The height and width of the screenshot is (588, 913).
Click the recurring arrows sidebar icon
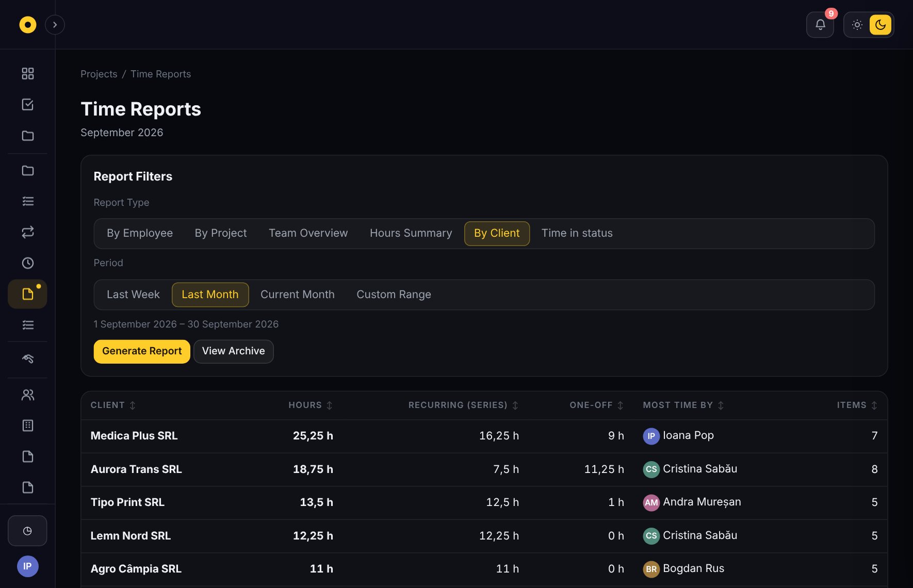pos(28,232)
